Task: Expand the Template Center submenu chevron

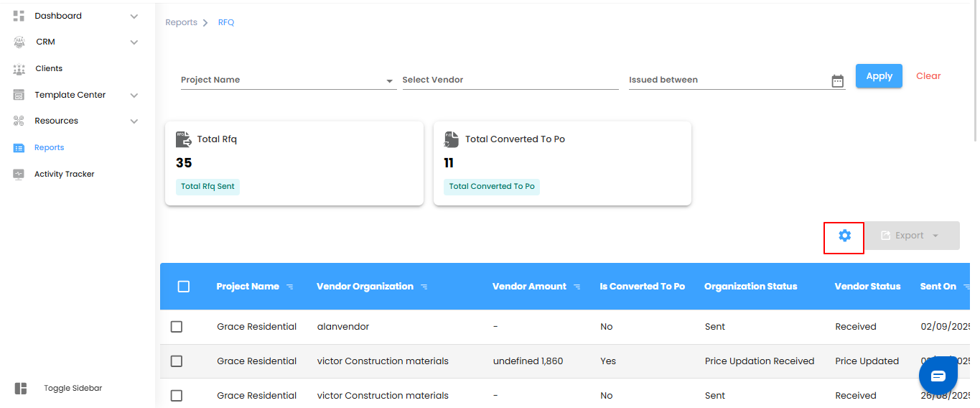Action: click(x=134, y=95)
